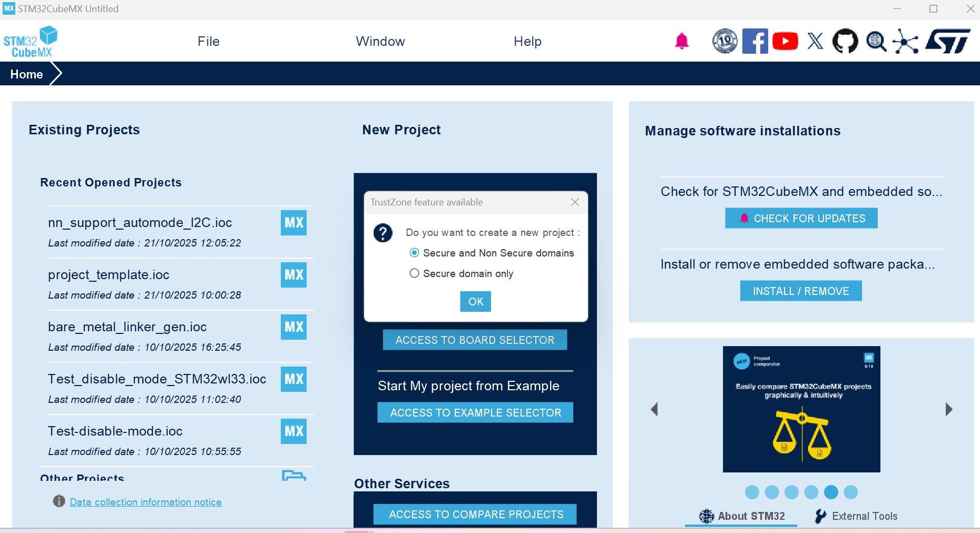Click the Other Projects heading
Image resolution: width=980 pixels, height=533 pixels.
(82, 477)
